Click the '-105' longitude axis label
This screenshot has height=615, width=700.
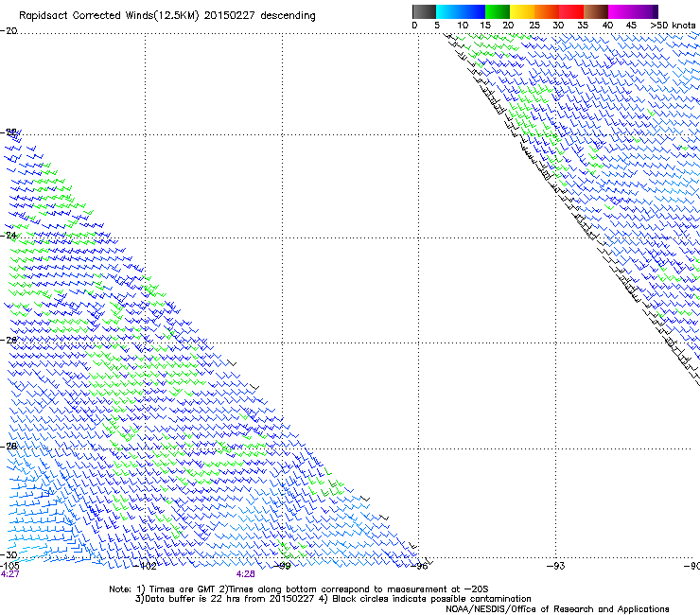point(9,566)
